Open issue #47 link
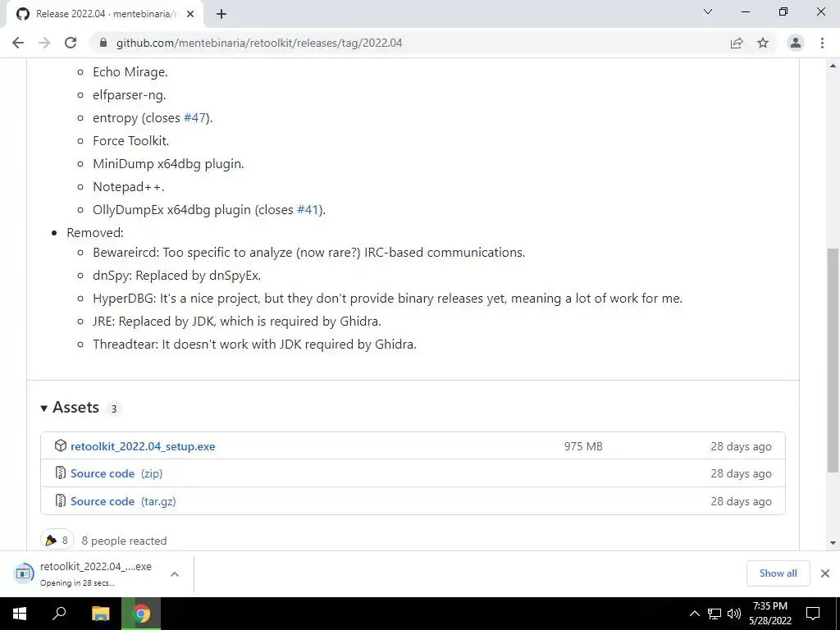The width and height of the screenshot is (840, 630). pos(194,118)
